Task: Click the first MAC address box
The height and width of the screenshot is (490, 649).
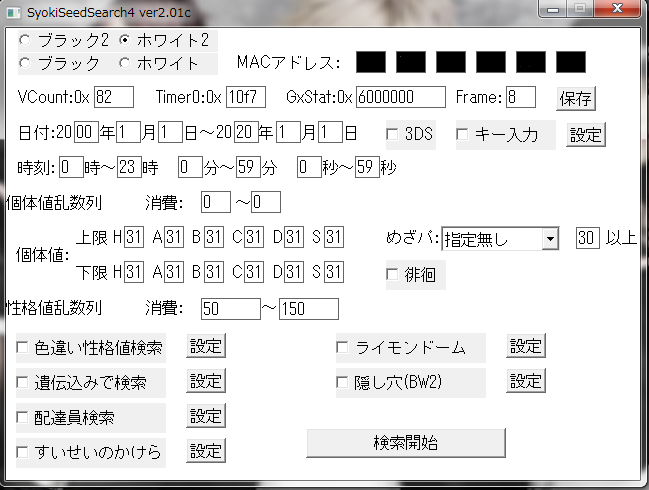Action: pos(371,62)
